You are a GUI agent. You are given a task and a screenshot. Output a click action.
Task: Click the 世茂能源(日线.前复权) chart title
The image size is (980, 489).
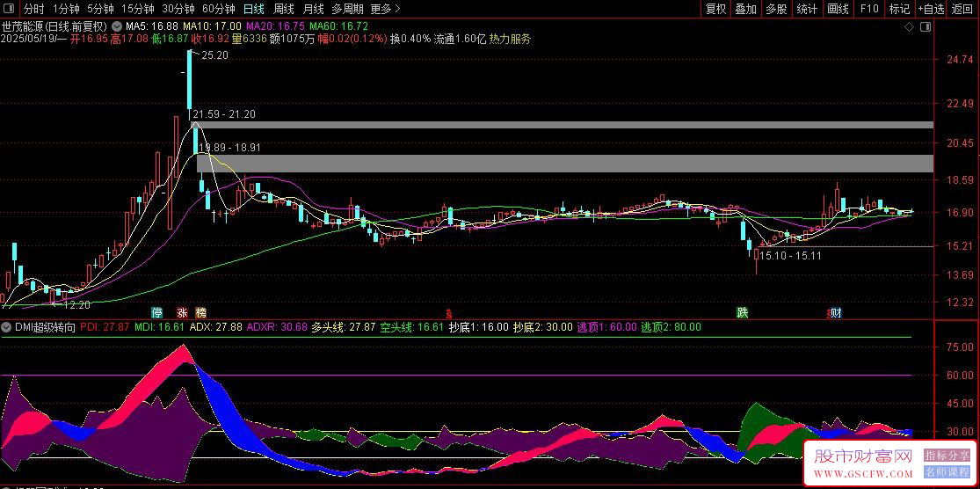coord(55,26)
